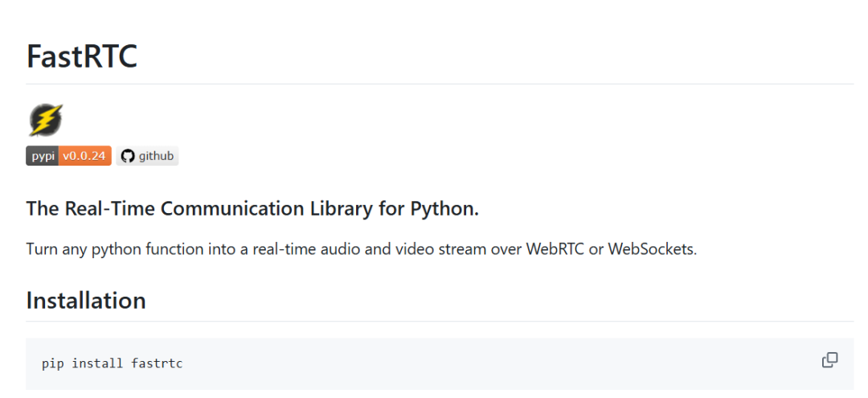Click the word 'fastrtc' in the code block
868x398 pixels.
coord(157,363)
